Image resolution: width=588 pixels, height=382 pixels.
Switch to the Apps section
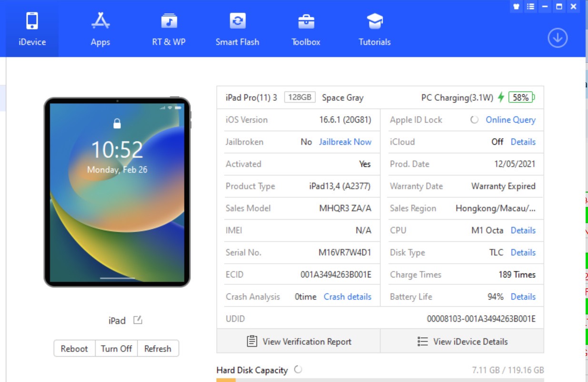[x=100, y=29]
